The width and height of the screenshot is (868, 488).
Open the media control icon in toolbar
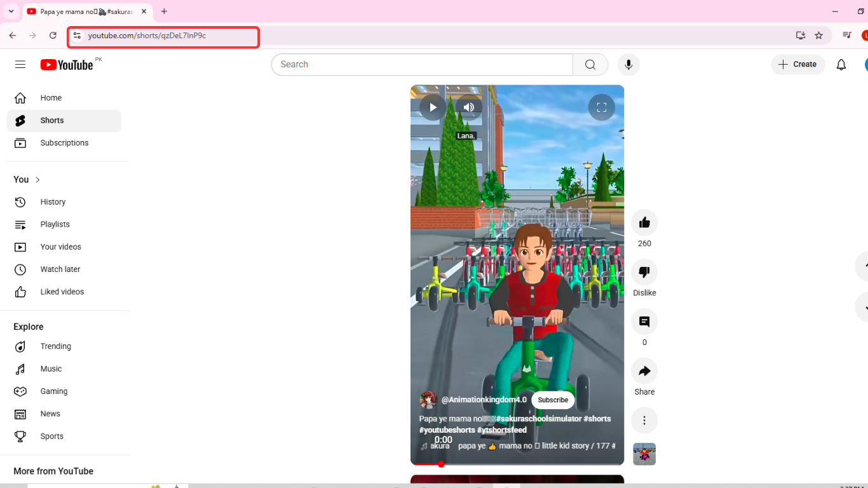point(846,36)
